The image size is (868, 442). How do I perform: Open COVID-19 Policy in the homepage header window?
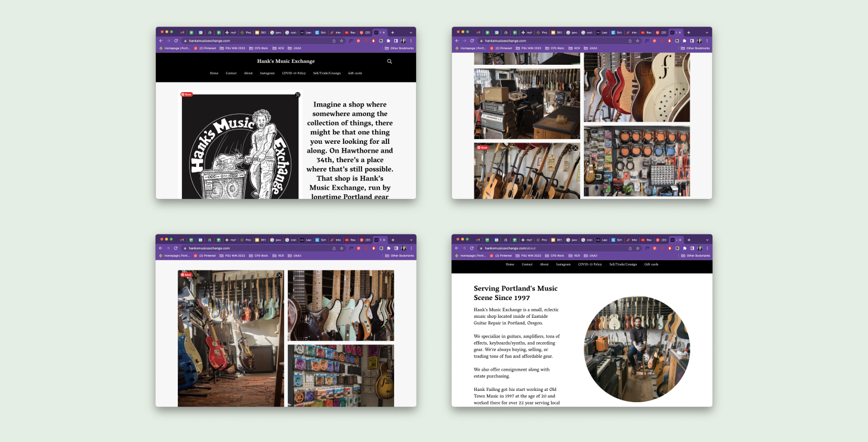(x=294, y=73)
